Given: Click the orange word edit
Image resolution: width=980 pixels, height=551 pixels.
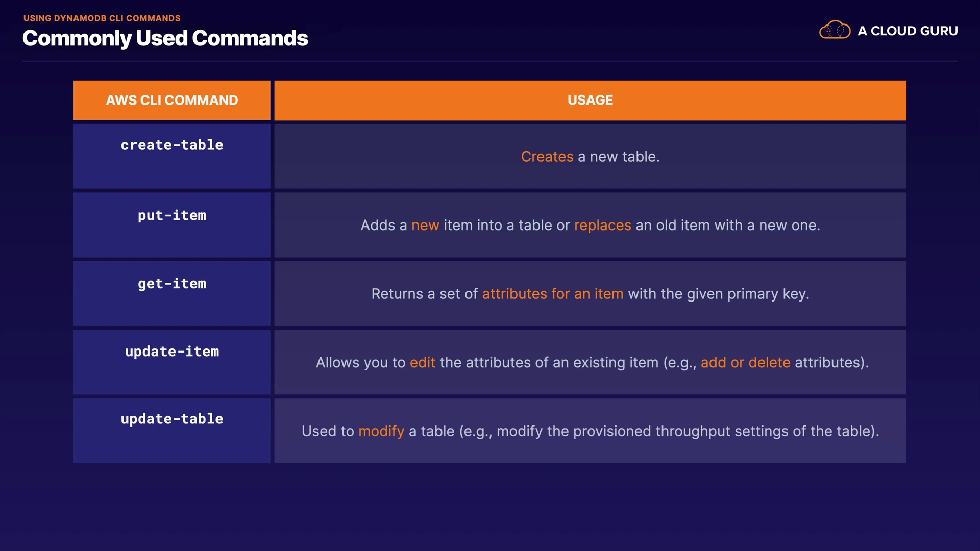Looking at the screenshot, I should pyautogui.click(x=422, y=363).
